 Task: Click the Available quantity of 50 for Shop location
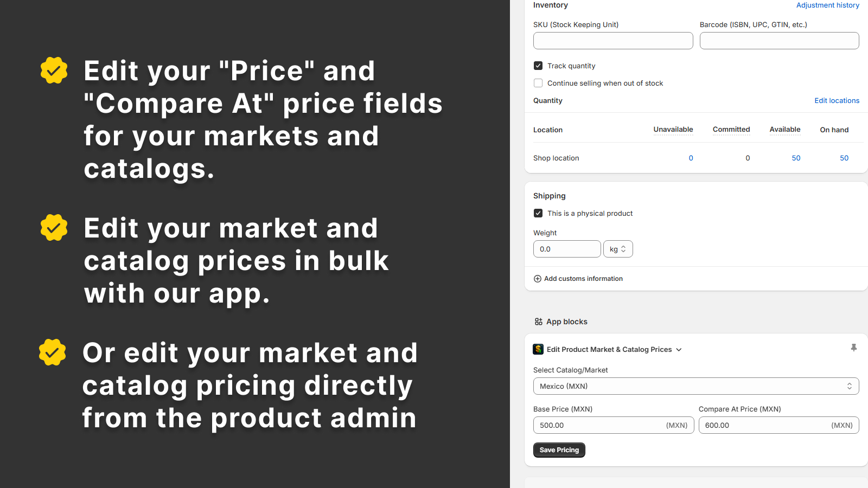click(796, 158)
